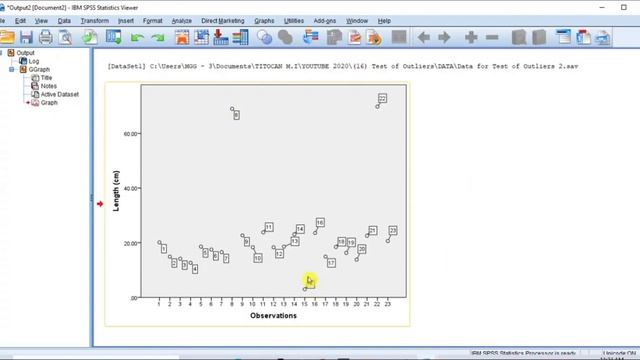Open Print Preview magnifier-page icon
Image resolution: width=640 pixels, height=360 pixels.
[x=65, y=38]
